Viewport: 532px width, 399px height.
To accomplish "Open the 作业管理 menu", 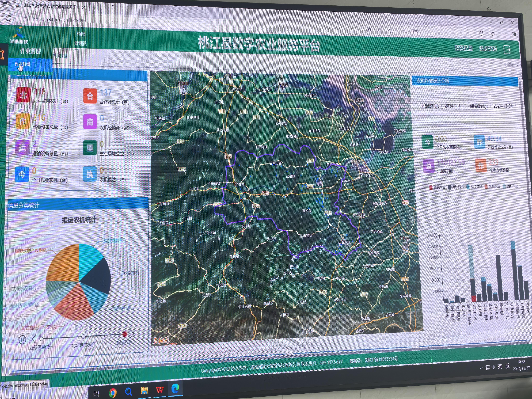I will (x=31, y=51).
